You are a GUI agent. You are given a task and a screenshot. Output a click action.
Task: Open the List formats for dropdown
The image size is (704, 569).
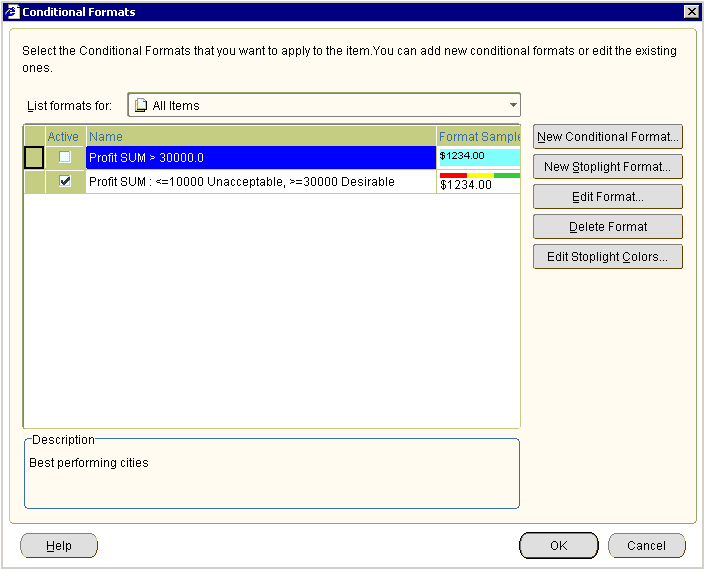point(324,105)
